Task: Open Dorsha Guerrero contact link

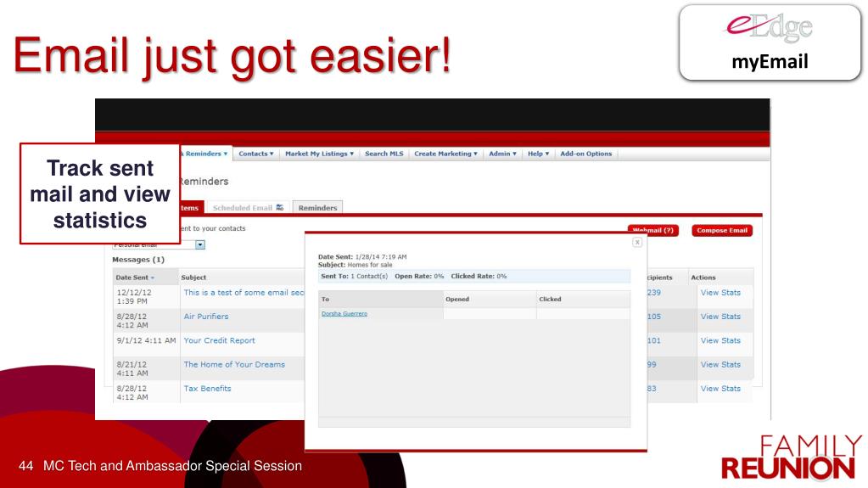Action: (x=344, y=313)
